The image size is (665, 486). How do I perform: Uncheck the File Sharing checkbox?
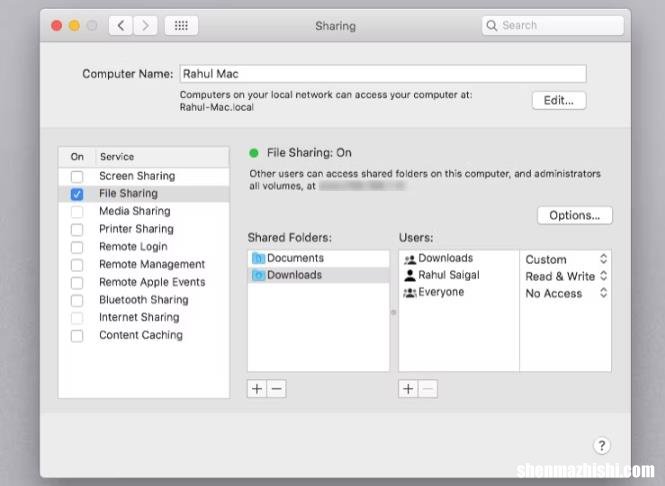click(x=77, y=194)
